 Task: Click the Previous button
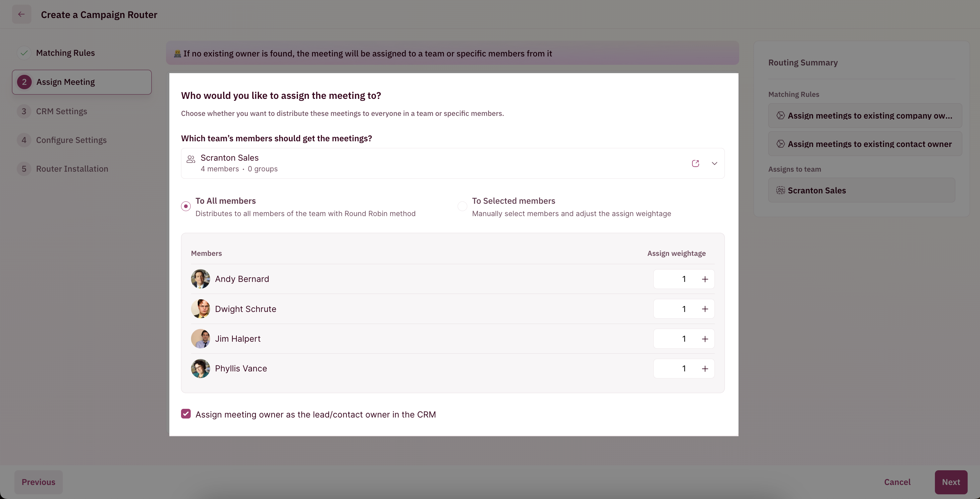click(38, 482)
